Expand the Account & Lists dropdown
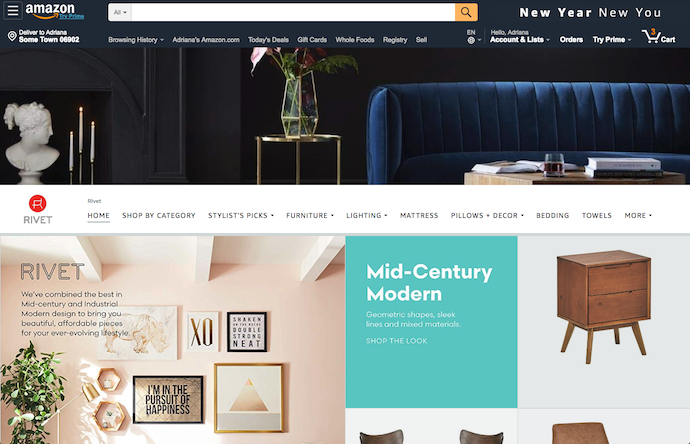The height and width of the screenshot is (444, 690). 520,40
